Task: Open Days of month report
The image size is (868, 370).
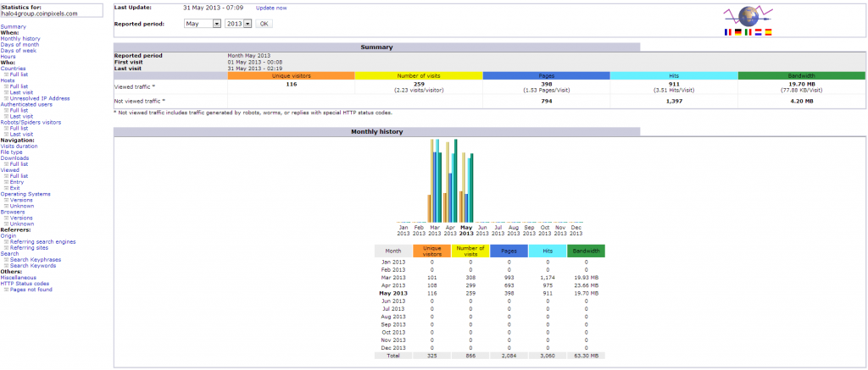Action: click(x=19, y=45)
